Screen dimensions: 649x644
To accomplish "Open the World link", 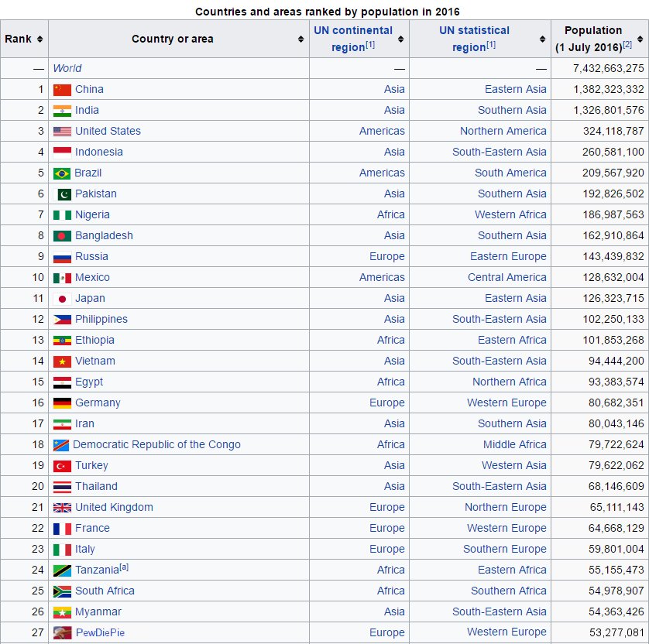I will [x=67, y=68].
